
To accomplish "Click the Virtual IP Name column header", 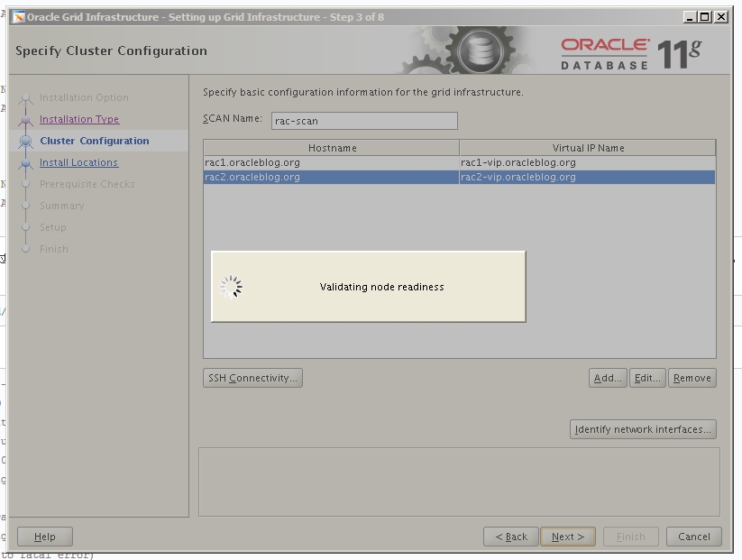I will coord(588,148).
